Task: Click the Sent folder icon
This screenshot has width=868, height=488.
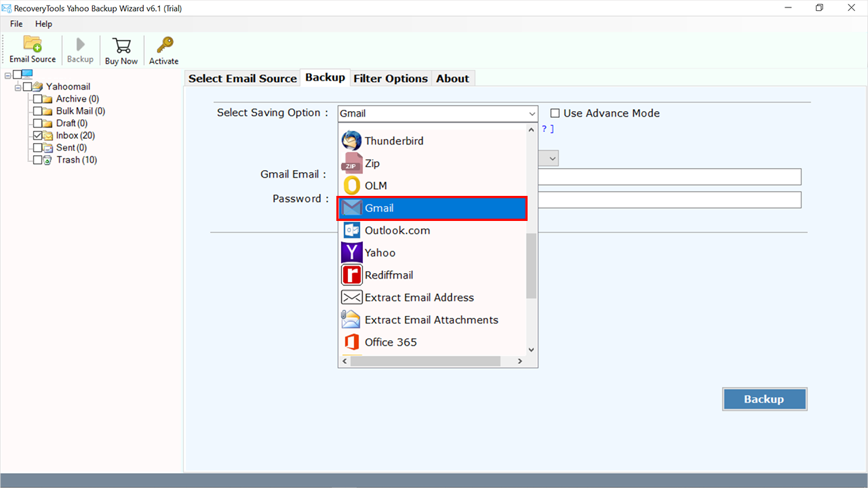Action: coord(48,148)
